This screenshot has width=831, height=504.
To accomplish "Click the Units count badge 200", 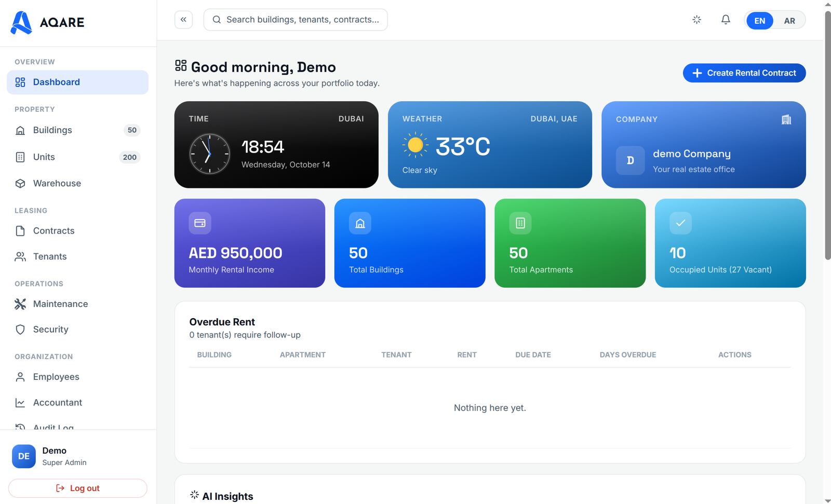I will (130, 157).
